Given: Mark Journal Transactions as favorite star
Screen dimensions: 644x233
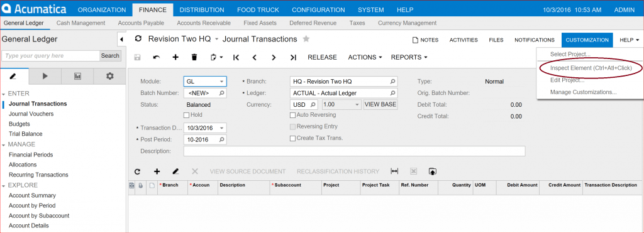Looking at the screenshot, I should [x=306, y=39].
